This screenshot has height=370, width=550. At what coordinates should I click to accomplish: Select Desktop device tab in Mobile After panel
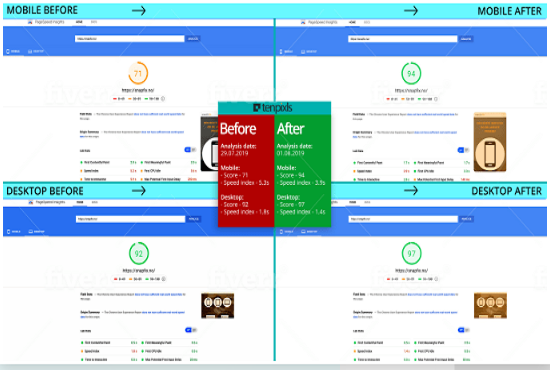309,52
